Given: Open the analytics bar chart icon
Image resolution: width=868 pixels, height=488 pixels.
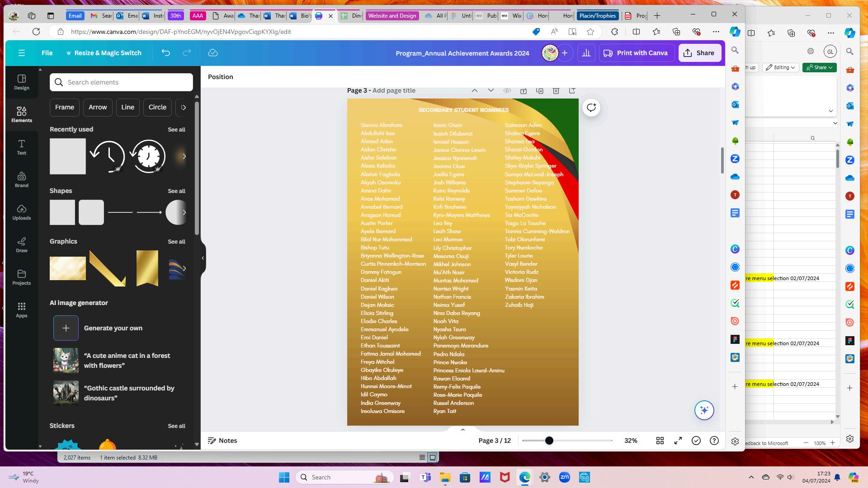Looking at the screenshot, I should pos(586,53).
